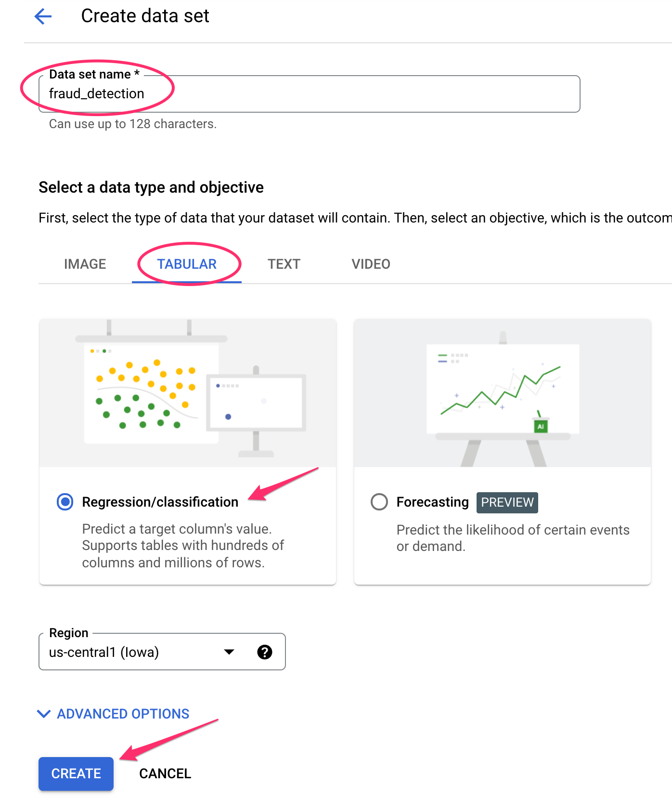
Task: Click the CREATE button
Action: [76, 773]
